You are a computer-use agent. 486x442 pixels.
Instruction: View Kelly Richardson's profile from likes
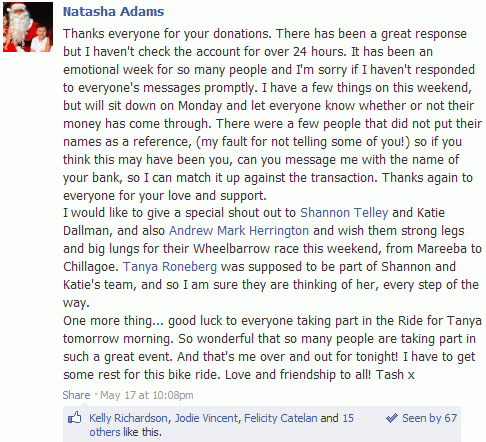pyautogui.click(x=128, y=418)
